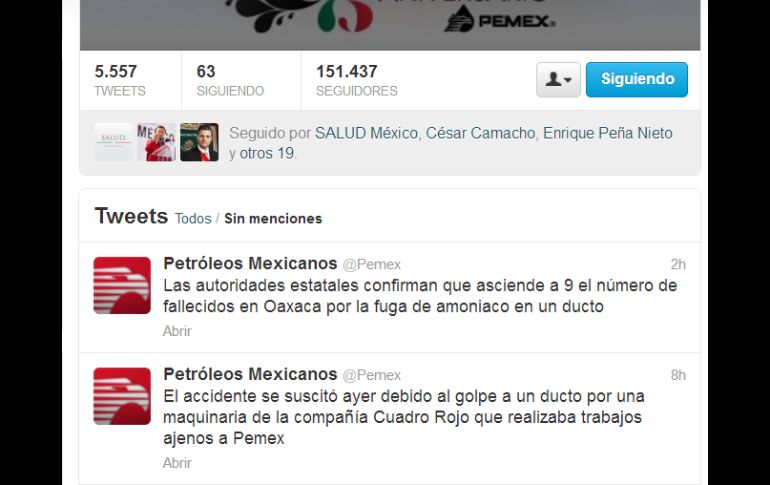Click Pemex avatar on the Oaxaca tweet

point(122,285)
